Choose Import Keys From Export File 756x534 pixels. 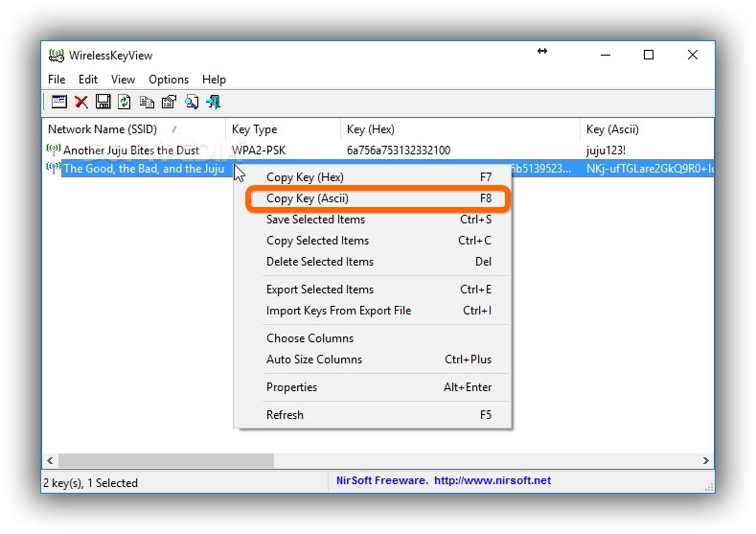tap(372, 311)
